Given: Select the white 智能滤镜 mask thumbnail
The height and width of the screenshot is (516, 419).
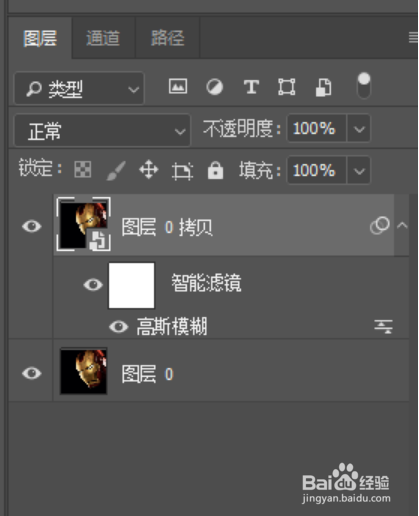Looking at the screenshot, I should (x=132, y=285).
